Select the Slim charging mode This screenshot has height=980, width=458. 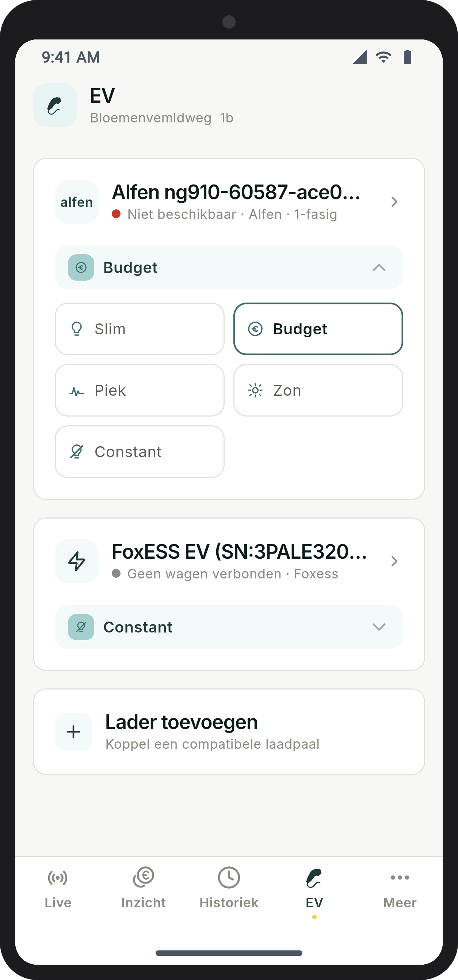pyautogui.click(x=140, y=329)
